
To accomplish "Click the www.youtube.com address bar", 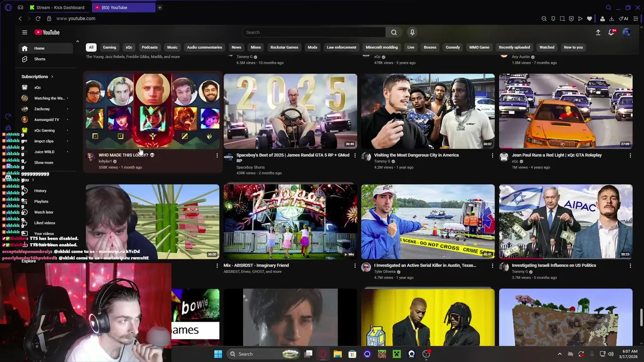I will pyautogui.click(x=75, y=19).
